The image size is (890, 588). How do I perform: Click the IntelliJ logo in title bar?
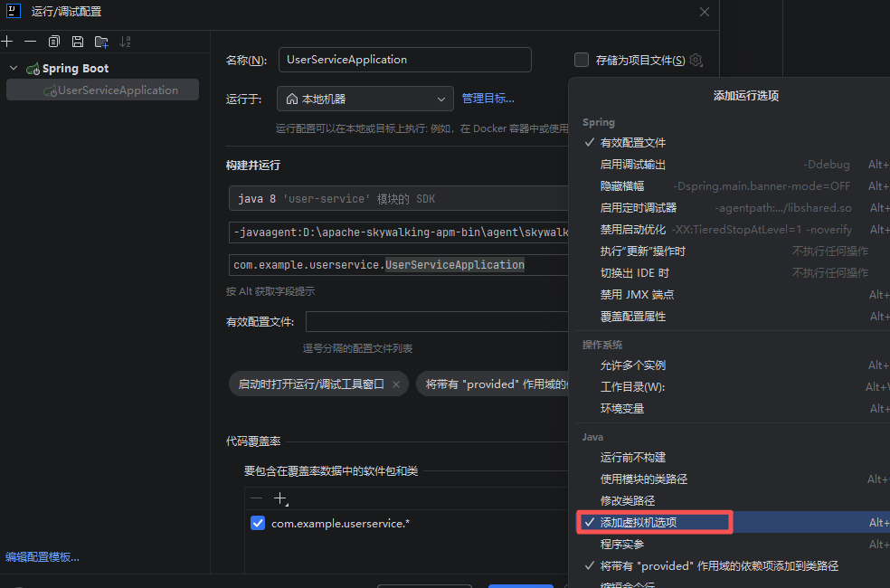pyautogui.click(x=13, y=11)
